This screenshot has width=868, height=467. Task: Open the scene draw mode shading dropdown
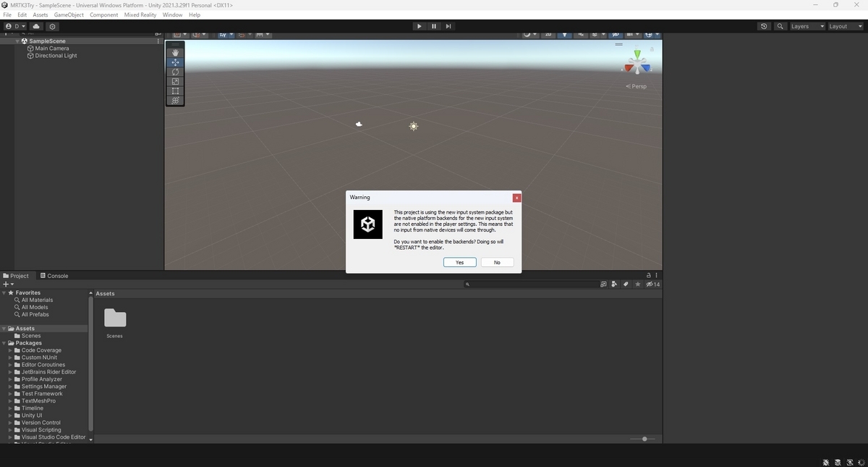pyautogui.click(x=531, y=34)
